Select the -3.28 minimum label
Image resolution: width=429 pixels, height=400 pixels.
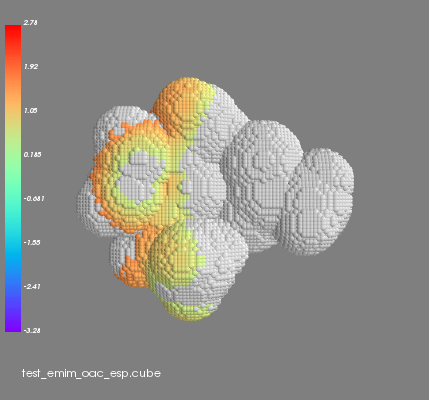(x=32, y=331)
